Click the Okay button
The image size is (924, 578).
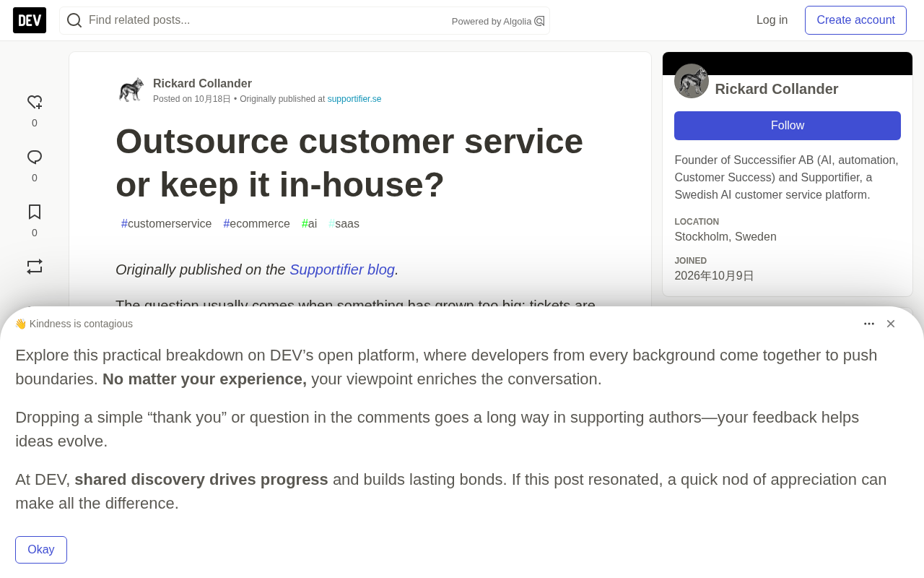tap(41, 550)
